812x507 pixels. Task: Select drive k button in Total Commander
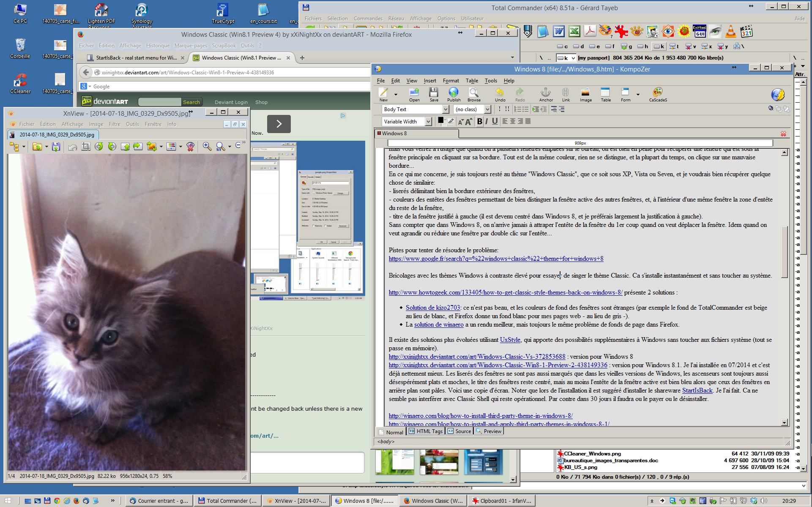659,46
